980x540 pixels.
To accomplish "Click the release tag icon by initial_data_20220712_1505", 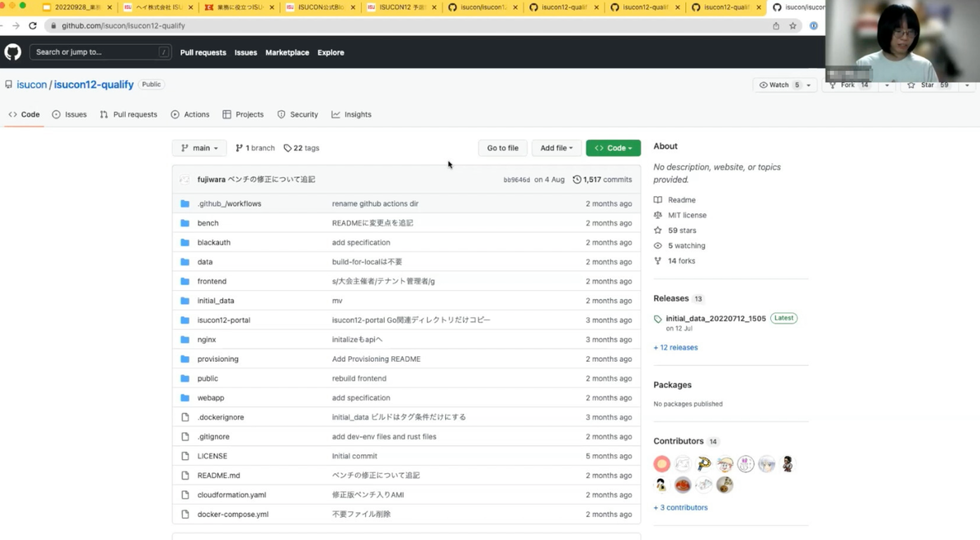I will 658,319.
